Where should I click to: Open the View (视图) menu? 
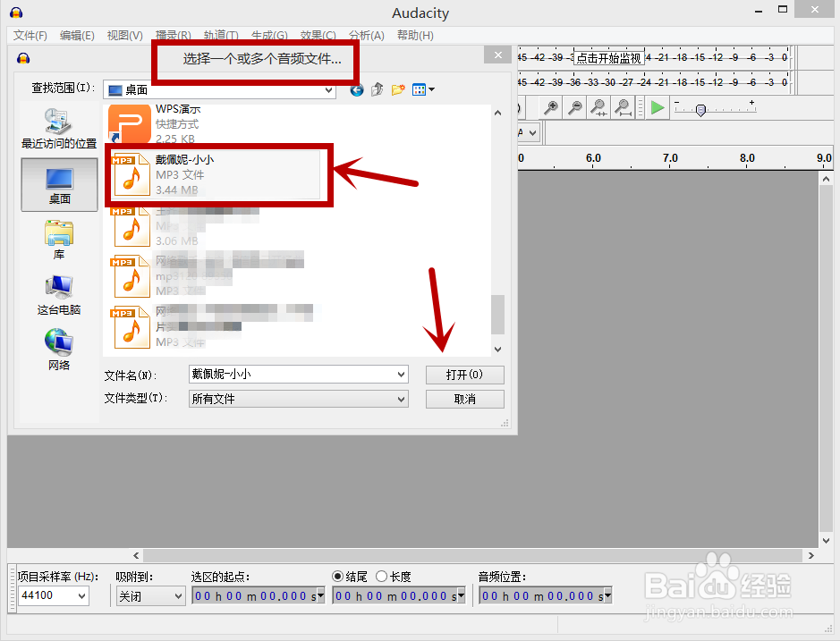(124, 36)
